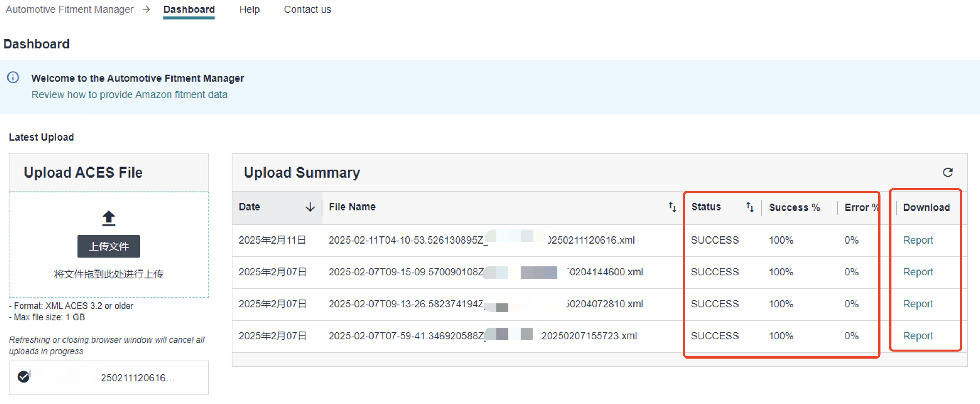Open the Help menu item

point(249,10)
